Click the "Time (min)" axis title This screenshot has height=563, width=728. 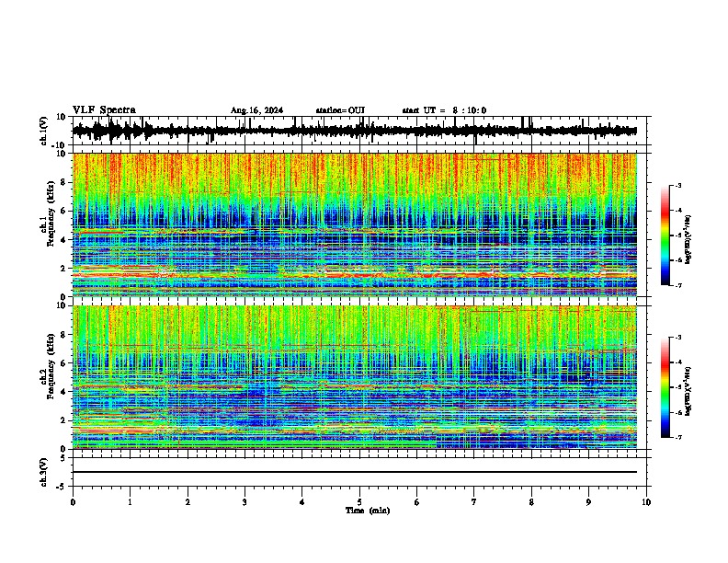click(368, 511)
